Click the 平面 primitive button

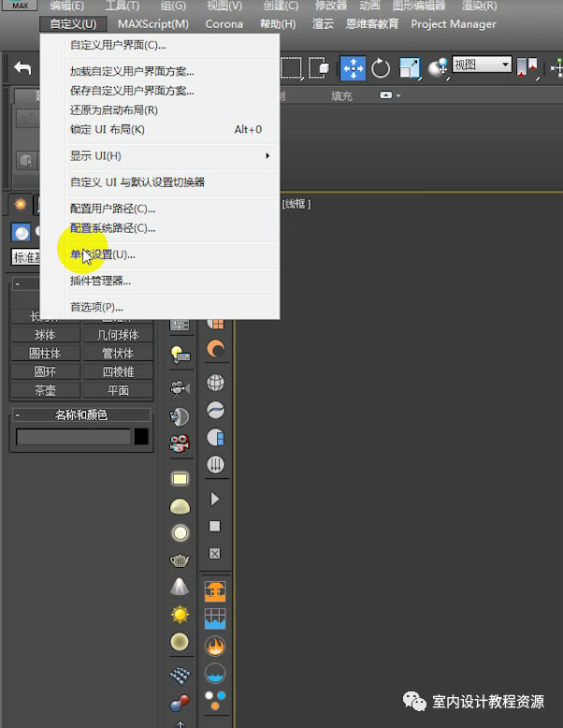(x=118, y=390)
